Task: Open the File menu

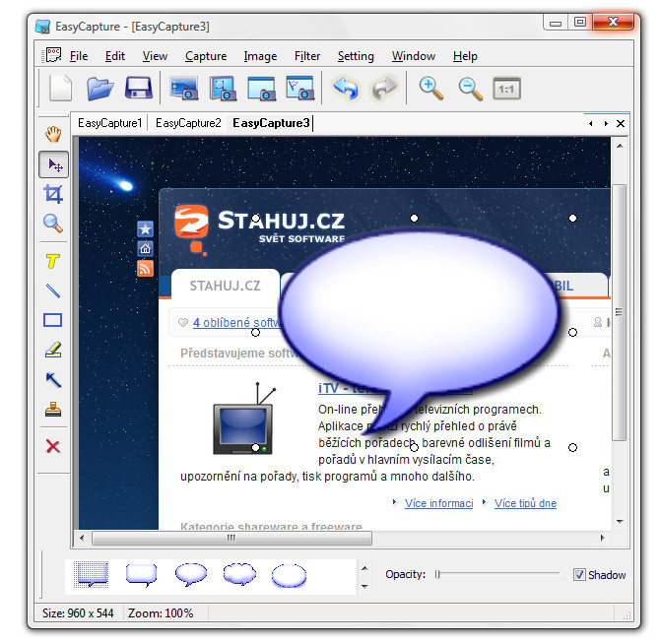Action: coord(79,56)
